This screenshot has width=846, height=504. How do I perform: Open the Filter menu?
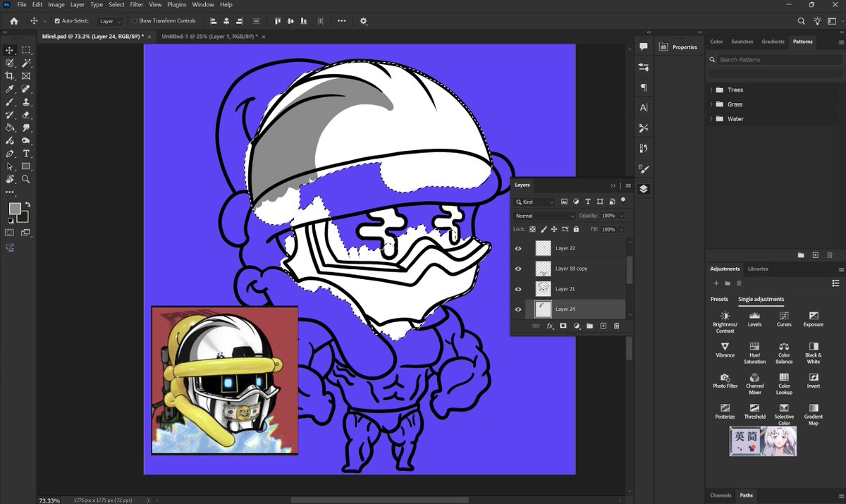tap(137, 4)
